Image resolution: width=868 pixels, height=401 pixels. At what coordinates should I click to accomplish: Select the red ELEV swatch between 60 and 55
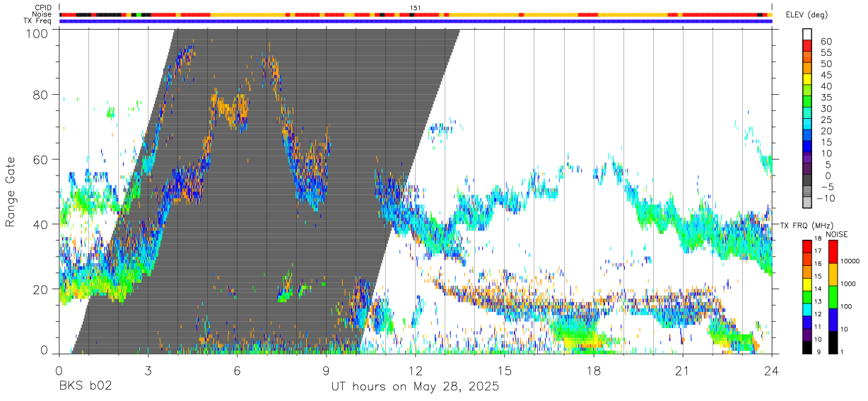[807, 47]
